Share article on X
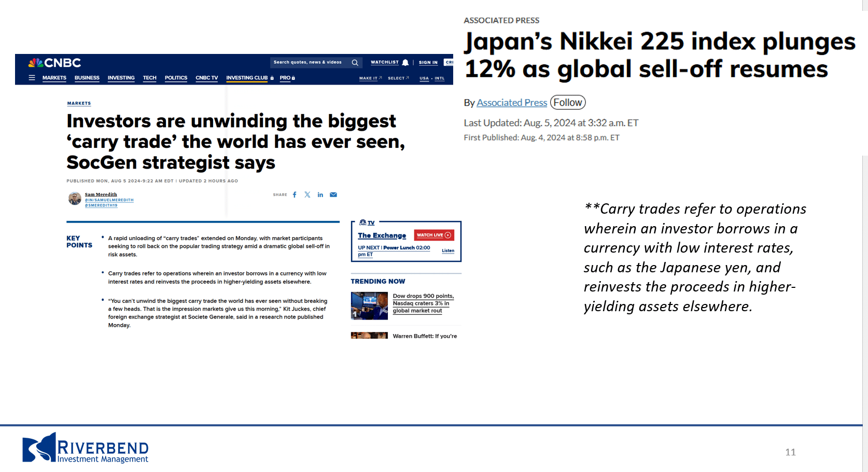868x472 pixels. (x=307, y=195)
